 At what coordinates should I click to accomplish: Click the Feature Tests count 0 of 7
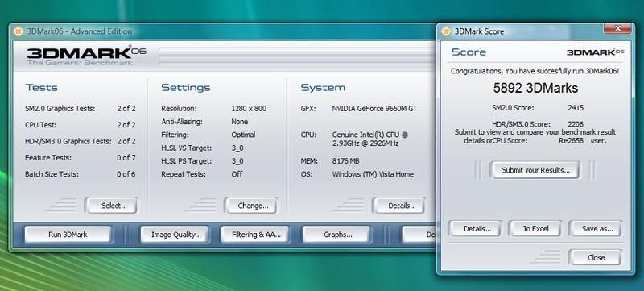126,158
